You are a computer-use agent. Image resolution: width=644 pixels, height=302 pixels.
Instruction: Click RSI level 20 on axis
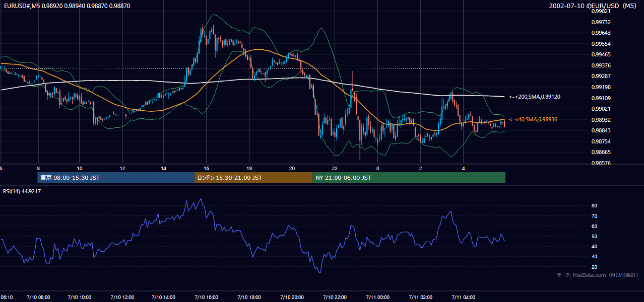coord(594,267)
